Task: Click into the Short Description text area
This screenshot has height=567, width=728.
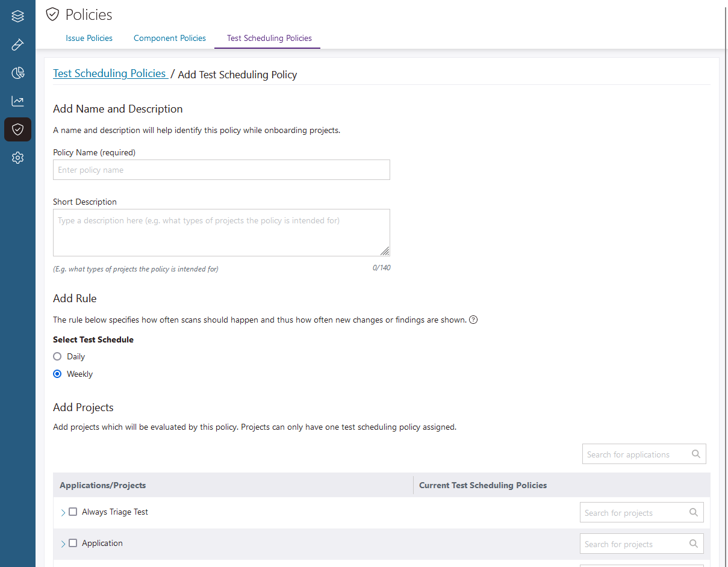Action: (x=222, y=232)
